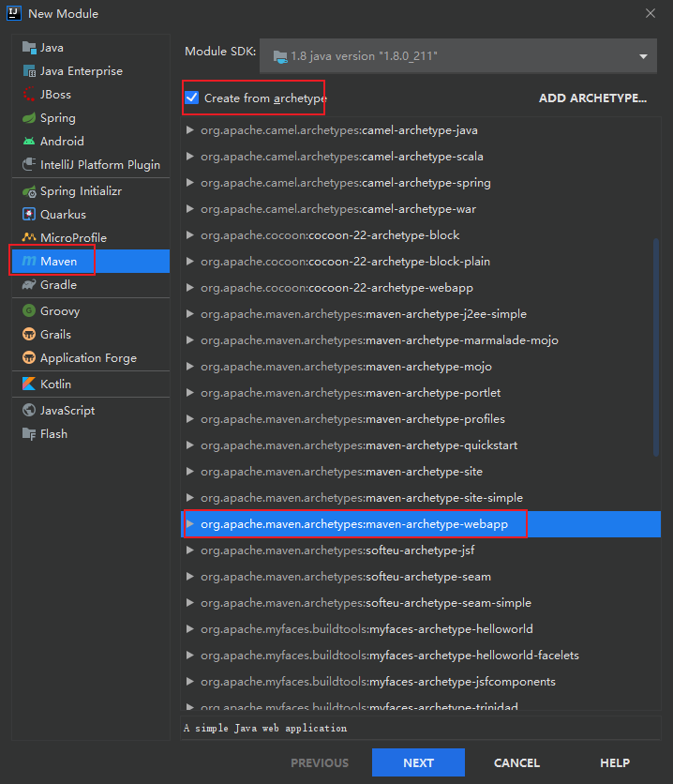
Task: Click the Gradle elephant icon
Action: pyautogui.click(x=29, y=284)
